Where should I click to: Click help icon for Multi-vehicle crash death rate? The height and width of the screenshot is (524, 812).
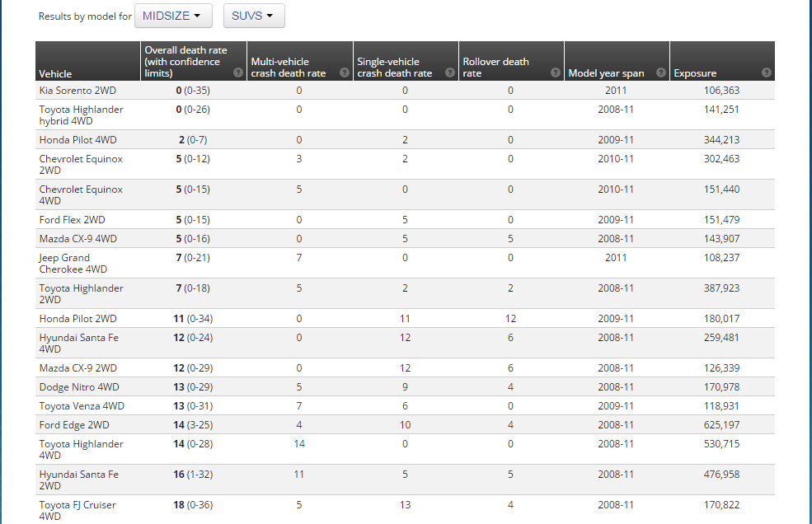click(x=344, y=73)
